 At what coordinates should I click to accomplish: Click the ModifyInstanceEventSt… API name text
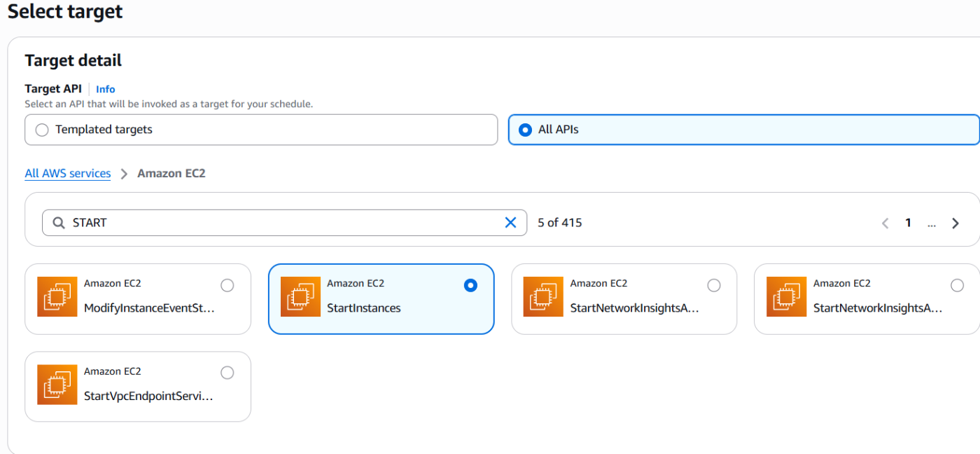pyautogui.click(x=149, y=308)
